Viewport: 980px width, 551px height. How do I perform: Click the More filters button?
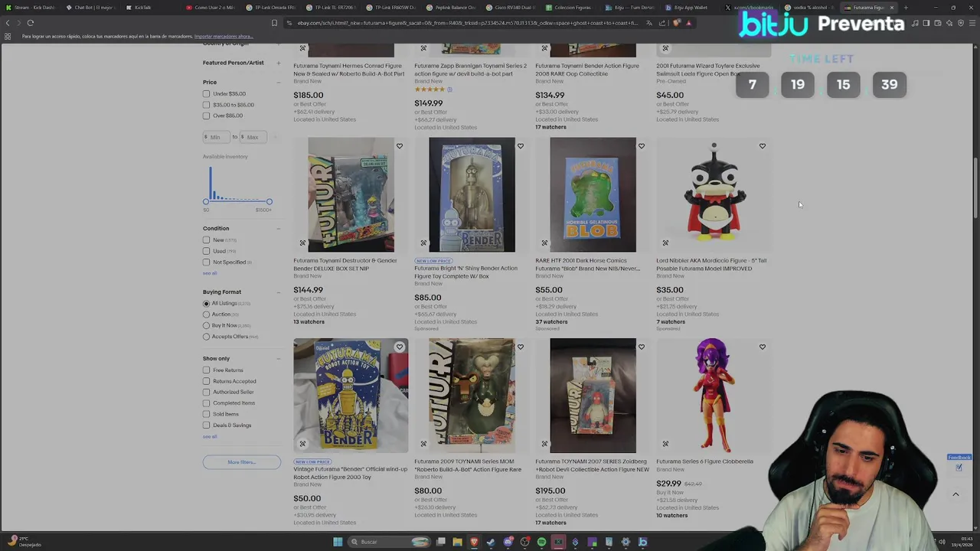click(242, 462)
